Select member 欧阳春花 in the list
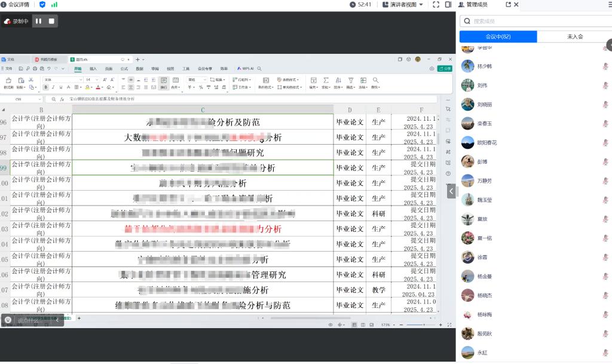This screenshot has width=612, height=364. [487, 143]
